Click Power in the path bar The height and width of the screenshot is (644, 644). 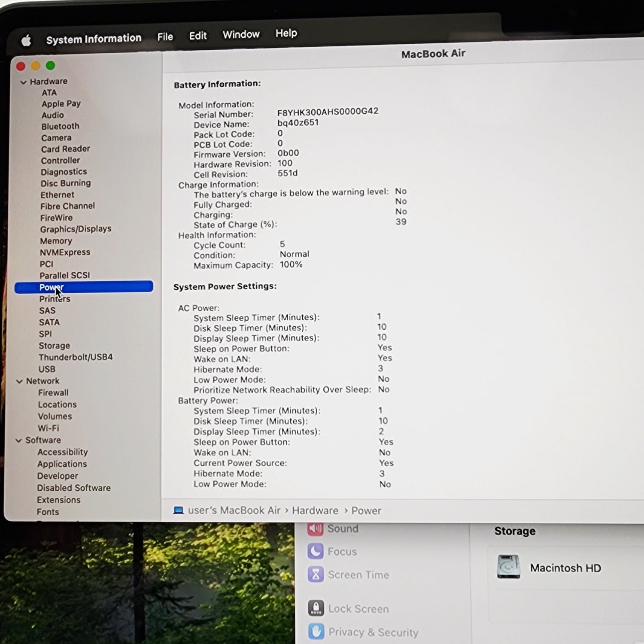(366, 510)
